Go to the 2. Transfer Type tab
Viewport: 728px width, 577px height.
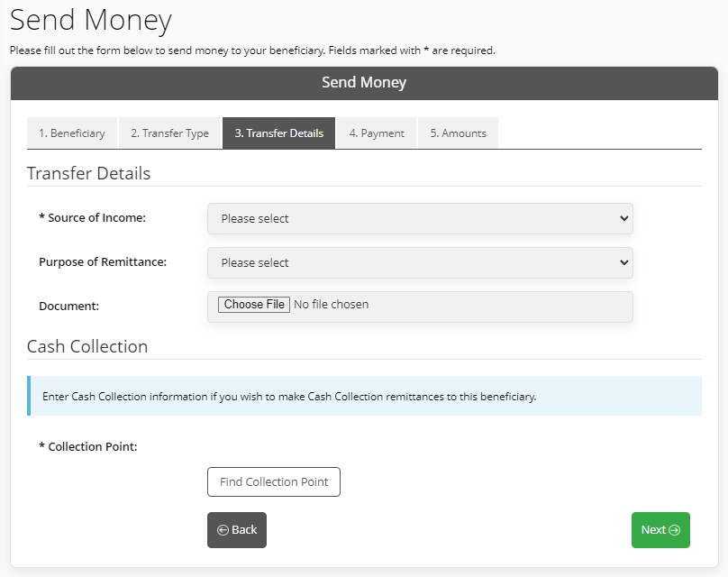tap(170, 133)
